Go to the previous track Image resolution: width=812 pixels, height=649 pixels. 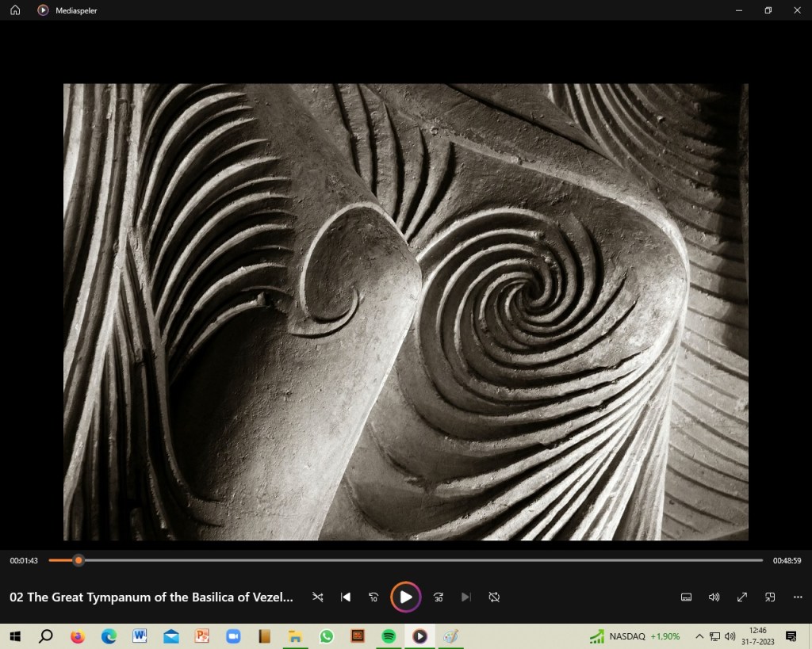(x=346, y=597)
